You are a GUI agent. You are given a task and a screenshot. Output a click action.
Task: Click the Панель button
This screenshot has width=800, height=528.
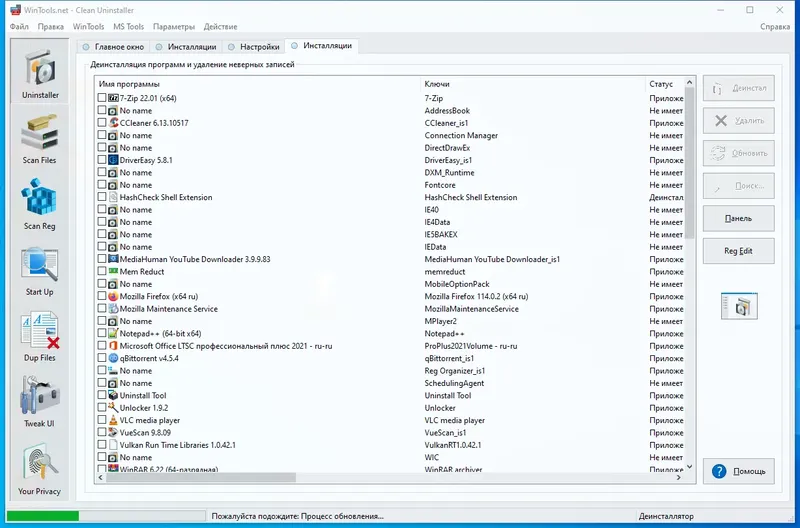tap(738, 218)
